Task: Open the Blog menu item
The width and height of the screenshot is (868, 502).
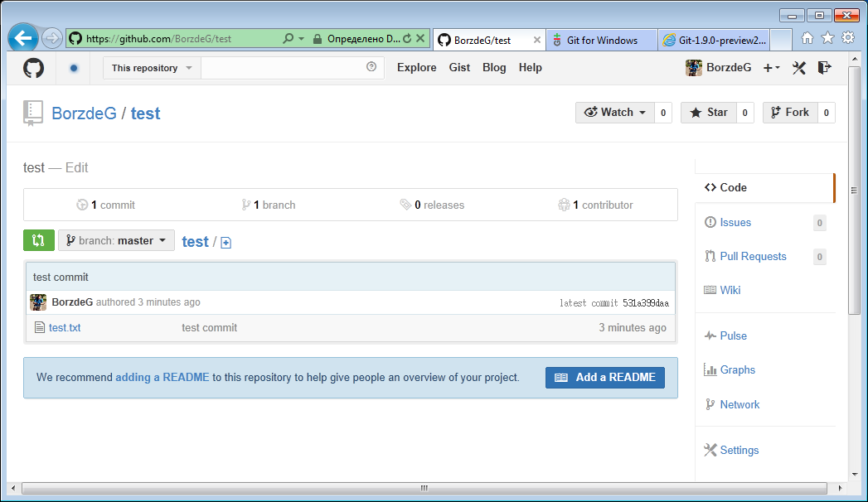Action: point(494,67)
